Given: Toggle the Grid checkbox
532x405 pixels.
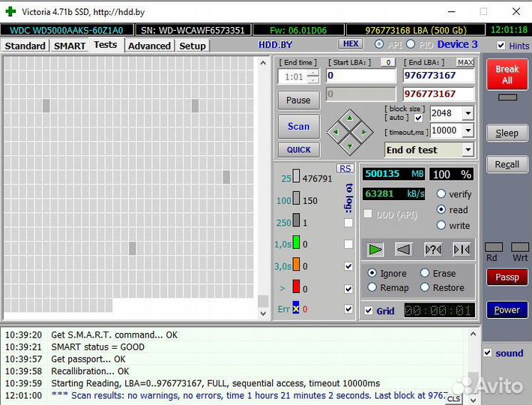Looking at the screenshot, I should 369,310.
